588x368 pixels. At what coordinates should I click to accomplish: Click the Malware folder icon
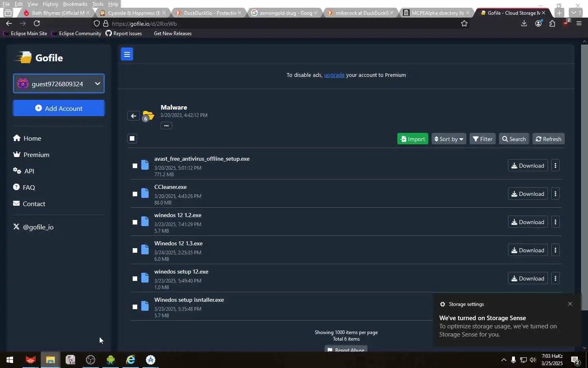pos(148,116)
